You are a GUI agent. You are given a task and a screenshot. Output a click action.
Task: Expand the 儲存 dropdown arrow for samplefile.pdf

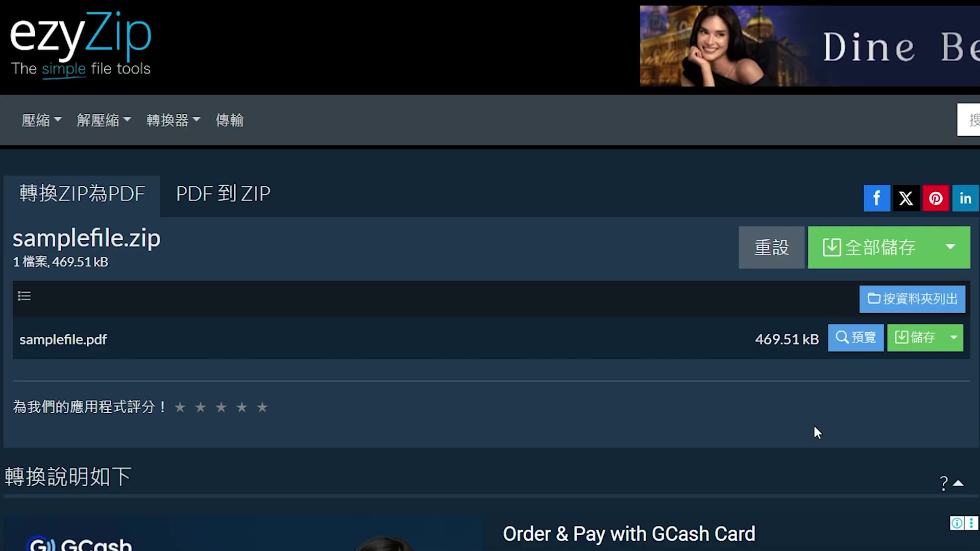953,338
